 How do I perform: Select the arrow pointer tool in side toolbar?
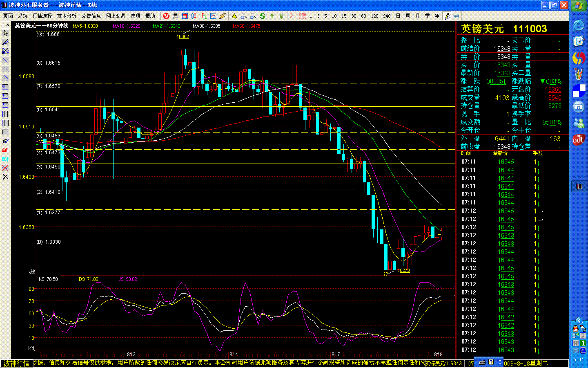click(x=5, y=33)
